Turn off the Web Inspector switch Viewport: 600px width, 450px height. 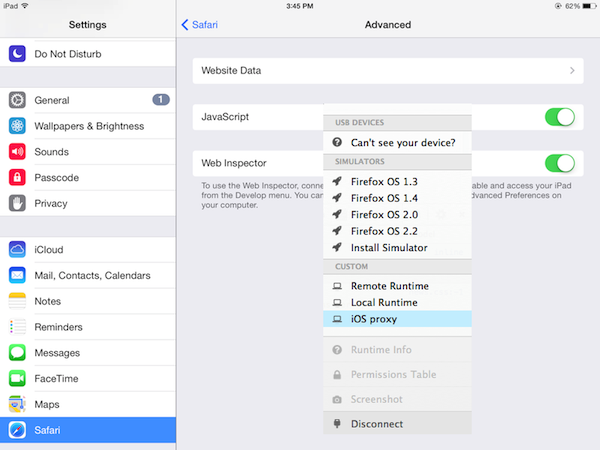[560, 163]
